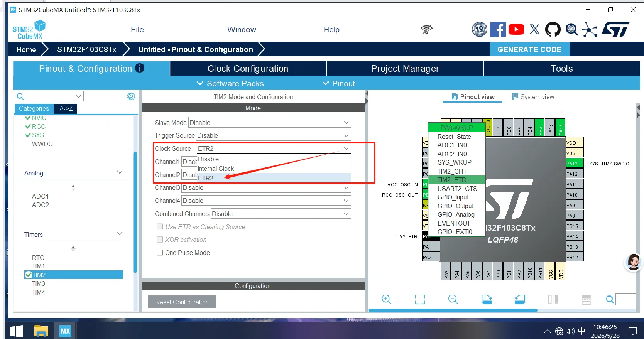Click the STM32CubeMX logo icon
Screen dimensions: 644x339
29,30
